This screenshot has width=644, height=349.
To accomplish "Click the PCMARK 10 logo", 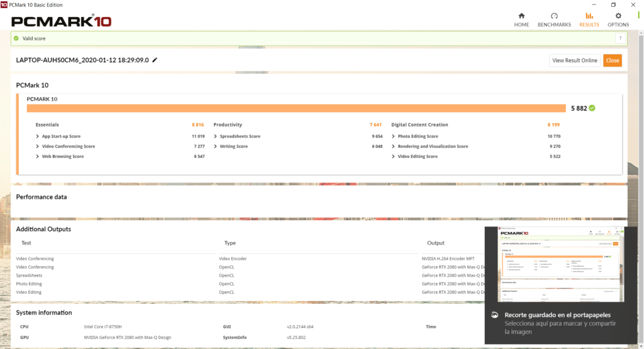I will point(61,21).
